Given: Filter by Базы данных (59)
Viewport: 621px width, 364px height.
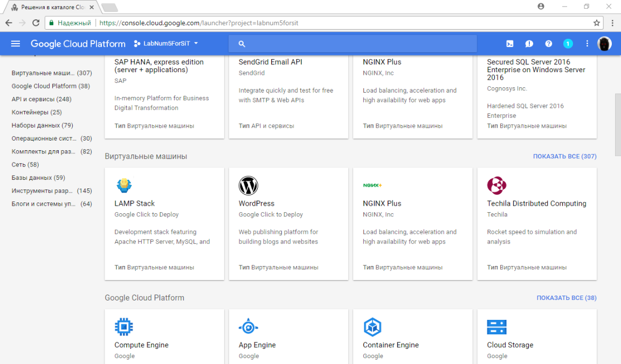Looking at the screenshot, I should [x=38, y=177].
